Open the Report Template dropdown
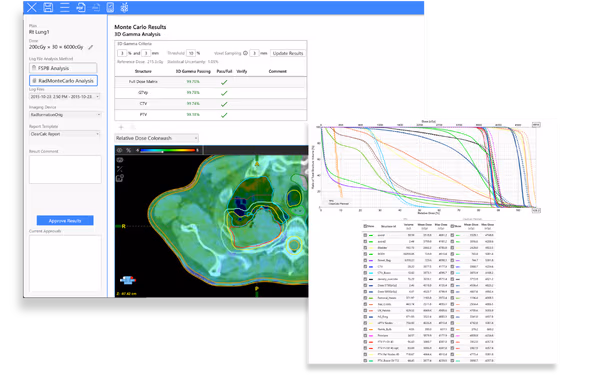This screenshot has width=600, height=376. coord(65,134)
